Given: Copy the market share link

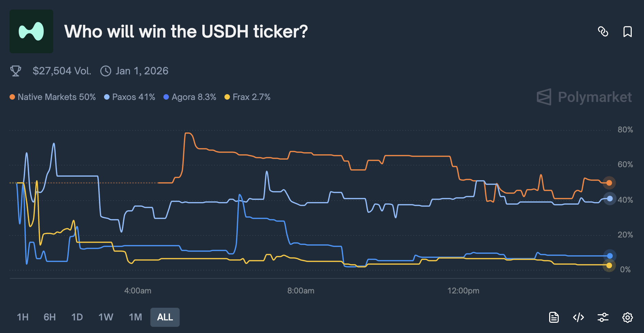Looking at the screenshot, I should 604,32.
